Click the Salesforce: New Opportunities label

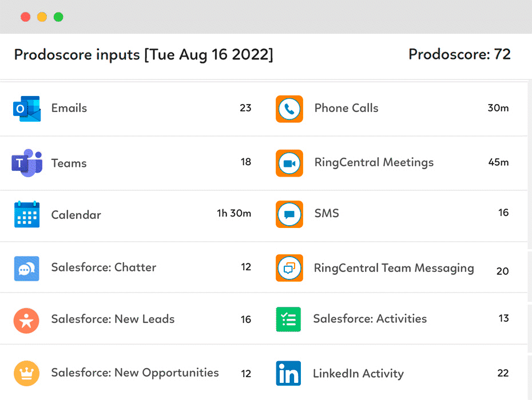click(135, 373)
